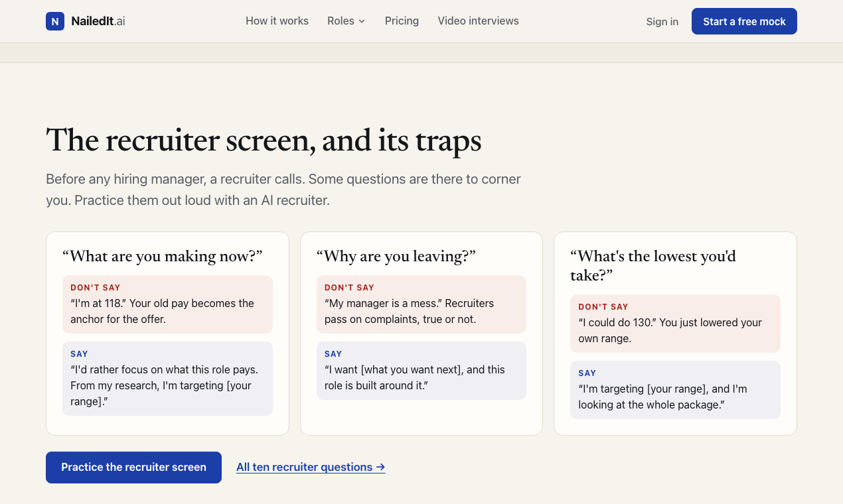
Task: Open the How it works page
Action: point(277,21)
